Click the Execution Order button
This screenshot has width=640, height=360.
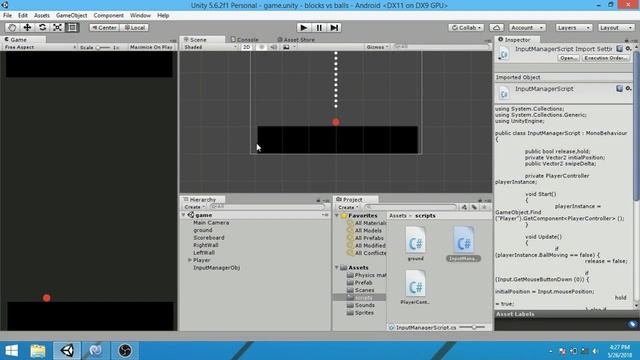tap(606, 58)
